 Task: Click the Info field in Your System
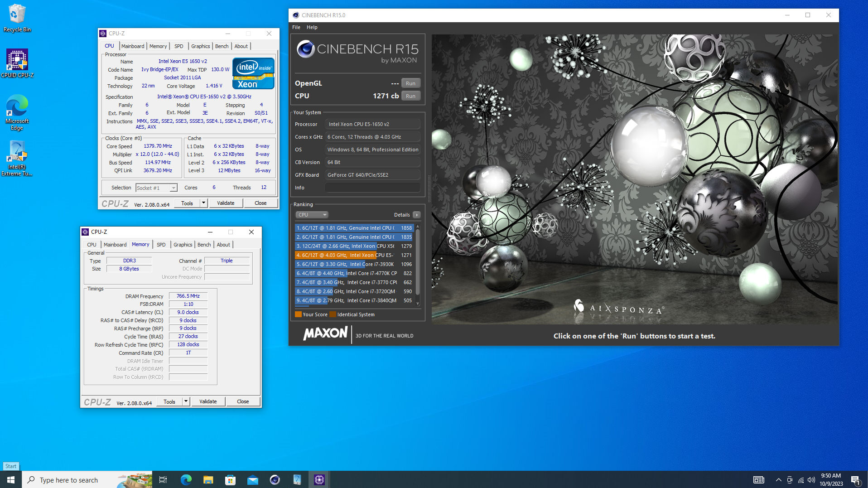[x=372, y=188]
